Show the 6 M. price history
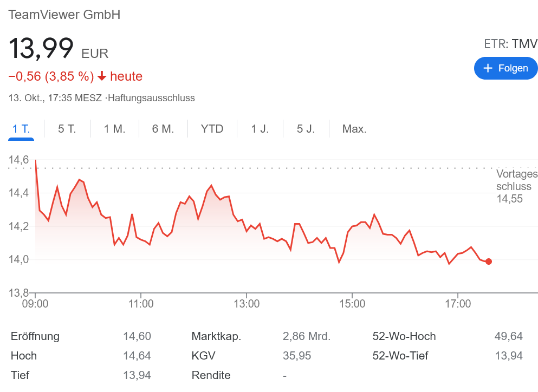This screenshot has height=392, width=538. [163, 129]
